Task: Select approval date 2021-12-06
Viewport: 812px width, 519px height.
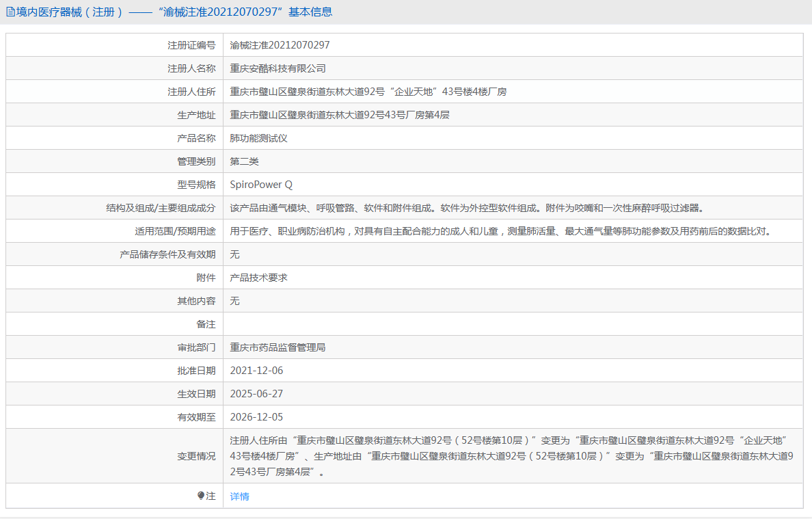Action: click(256, 371)
